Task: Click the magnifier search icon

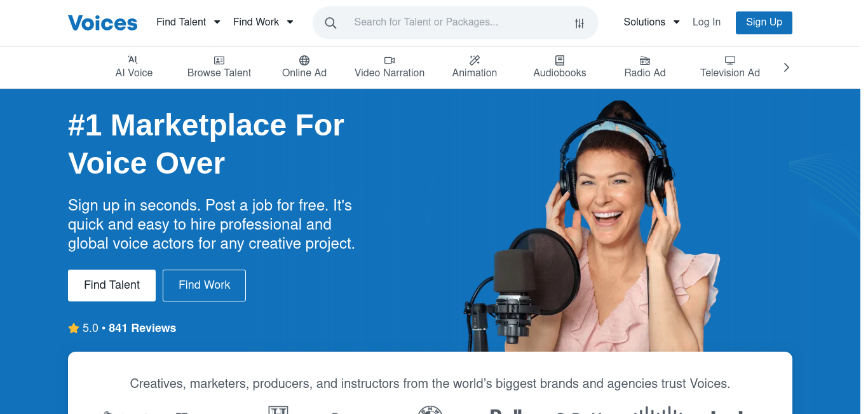Action: tap(330, 23)
